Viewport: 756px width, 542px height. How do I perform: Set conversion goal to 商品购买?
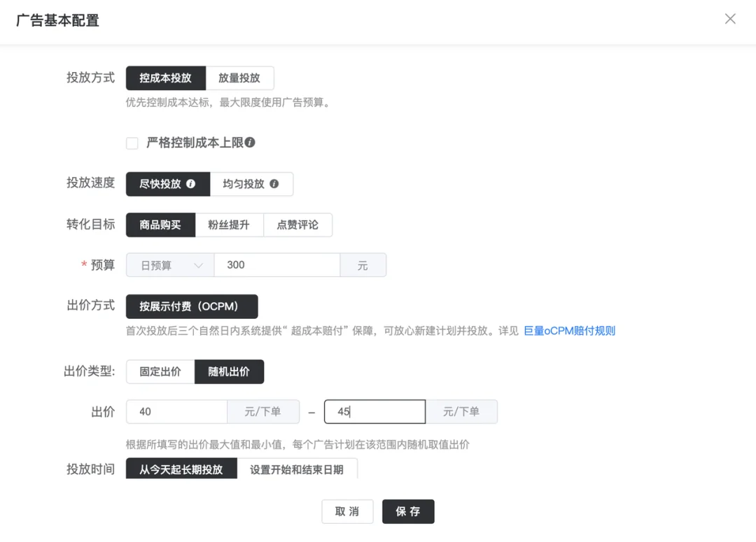(x=160, y=225)
